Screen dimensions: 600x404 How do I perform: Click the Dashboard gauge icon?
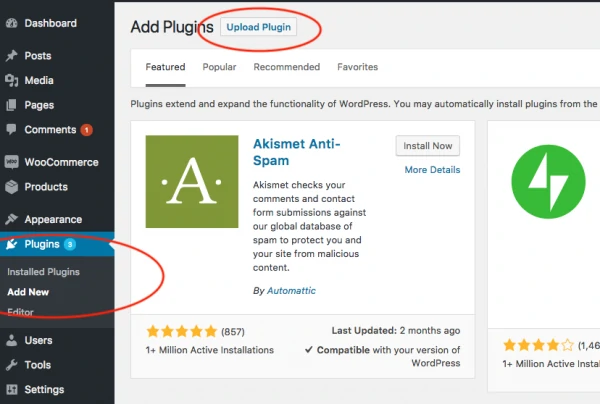click(11, 23)
